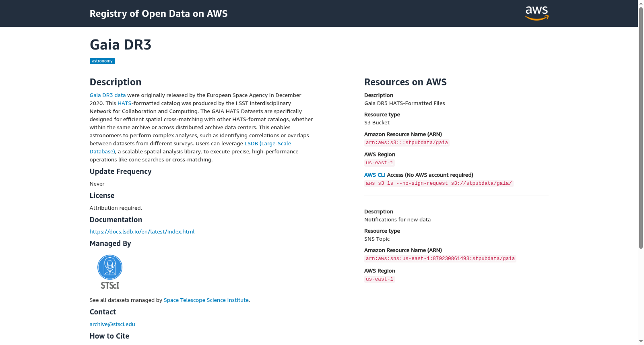This screenshot has width=644, height=345.
Task: Click the aws s3 ls --no-sign-request command
Action: 439,184
